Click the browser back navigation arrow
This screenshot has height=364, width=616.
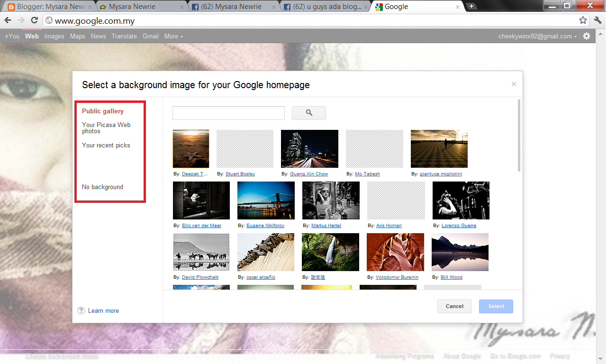pyautogui.click(x=8, y=20)
